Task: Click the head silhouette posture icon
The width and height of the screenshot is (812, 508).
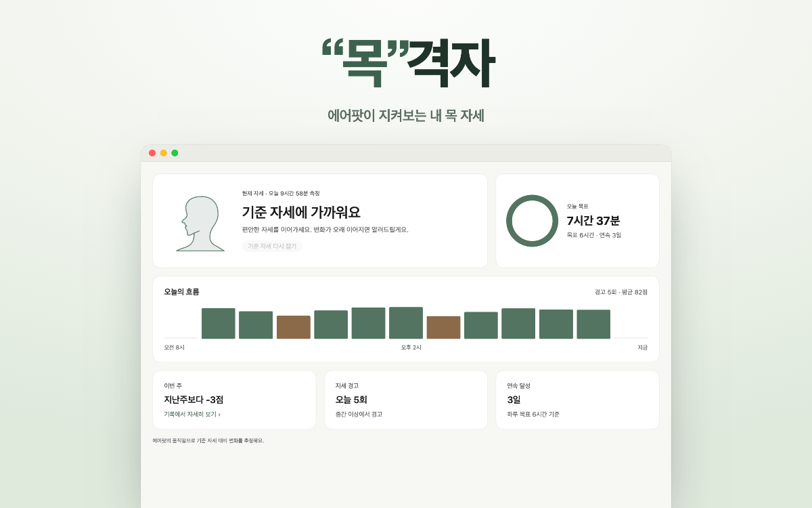Action: pyautogui.click(x=200, y=224)
